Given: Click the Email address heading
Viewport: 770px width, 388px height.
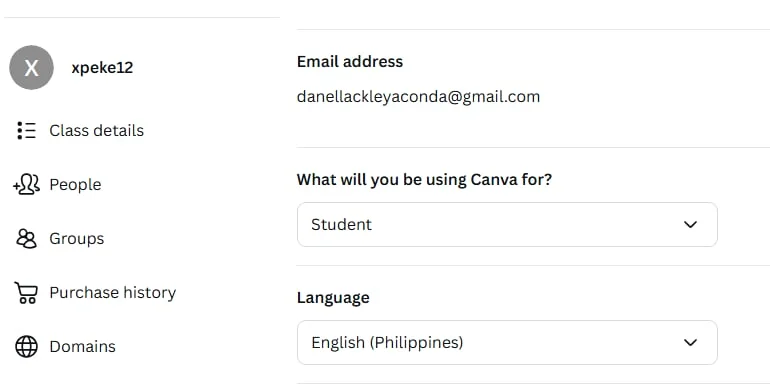Looking at the screenshot, I should click(x=350, y=61).
